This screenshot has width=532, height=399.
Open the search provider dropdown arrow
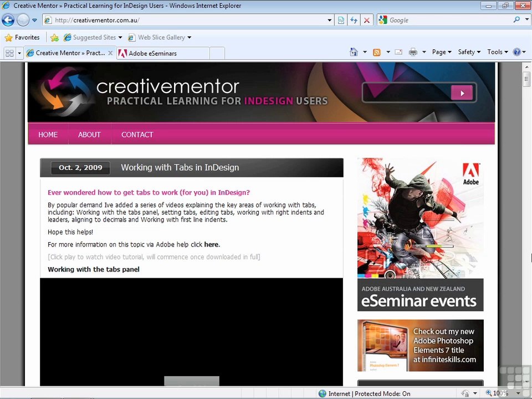526,20
